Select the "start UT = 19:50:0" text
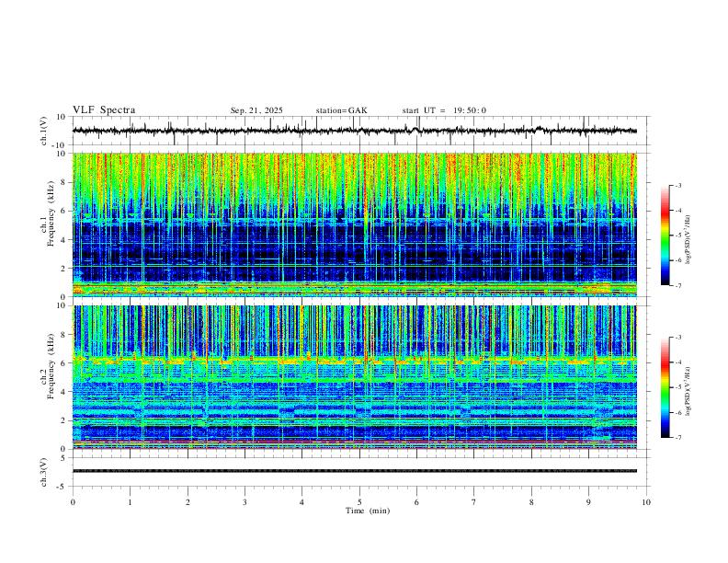This screenshot has width=728, height=563. (x=444, y=110)
